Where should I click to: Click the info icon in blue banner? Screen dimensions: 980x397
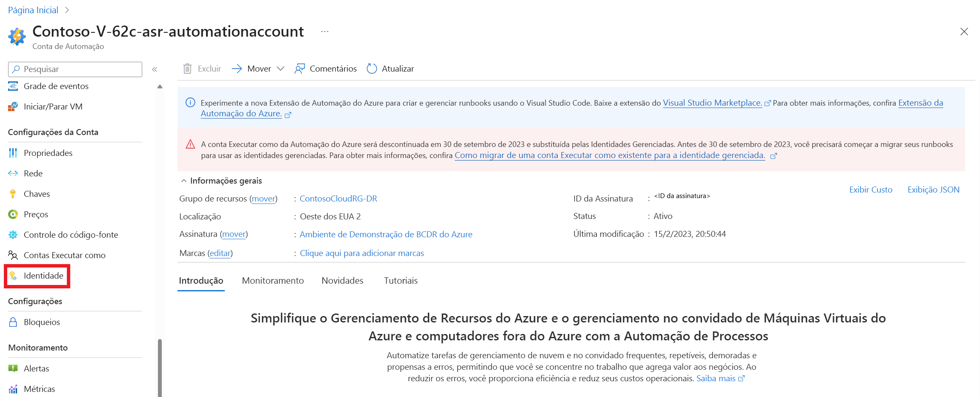(190, 103)
